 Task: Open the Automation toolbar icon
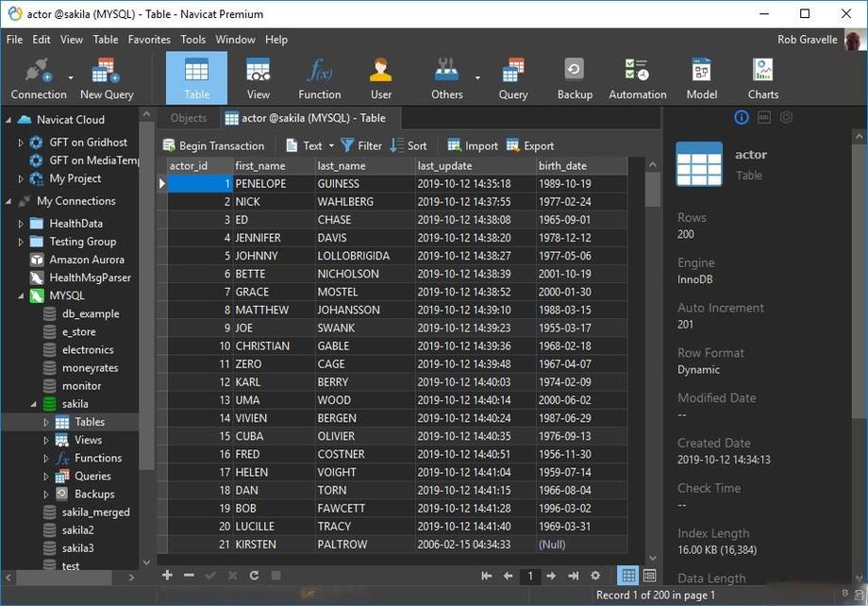[x=637, y=78]
